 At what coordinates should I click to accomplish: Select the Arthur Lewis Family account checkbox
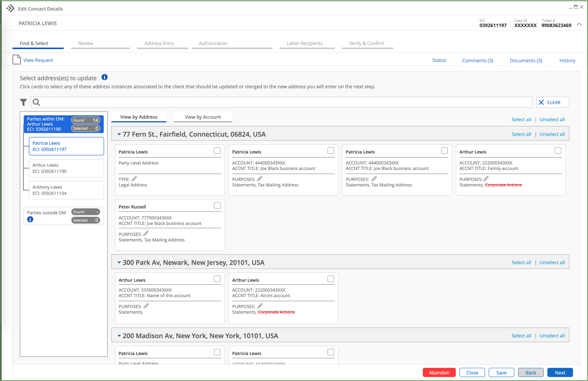558,150
